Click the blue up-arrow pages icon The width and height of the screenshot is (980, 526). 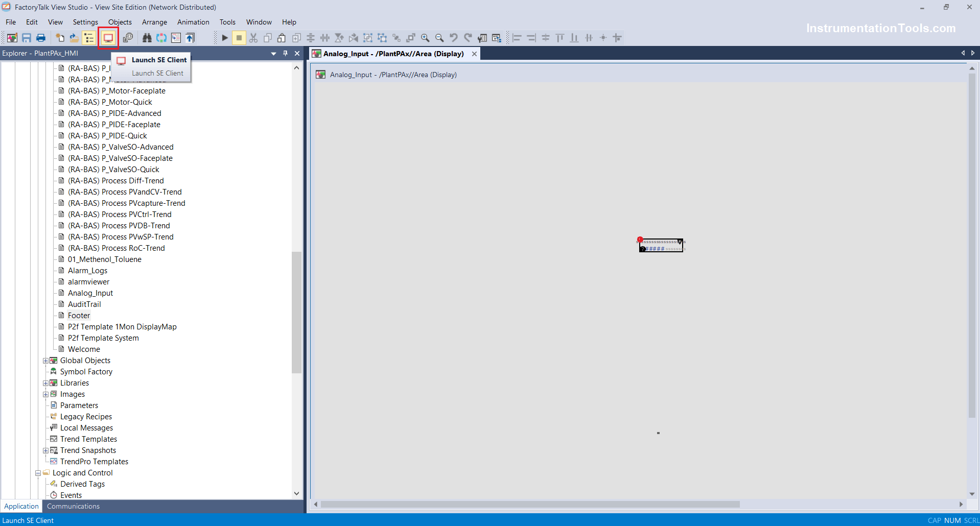point(190,38)
